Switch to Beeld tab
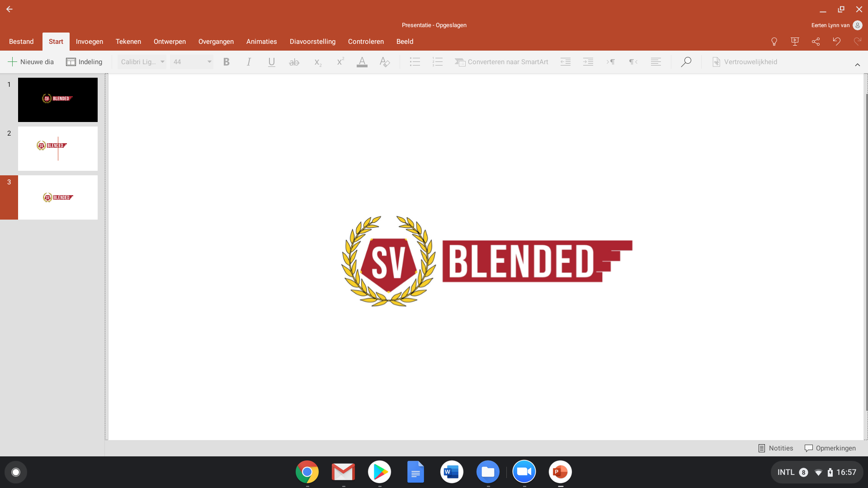868x488 pixels. click(x=405, y=42)
